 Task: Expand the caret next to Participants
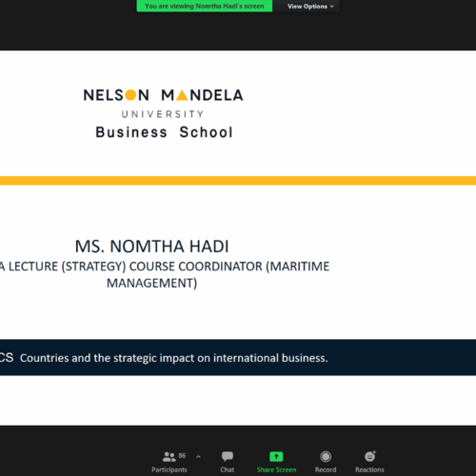198,457
